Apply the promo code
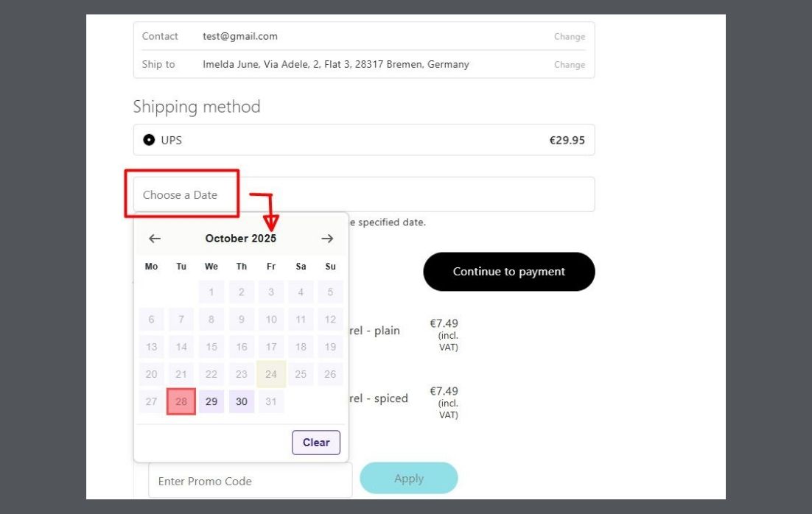 click(408, 479)
